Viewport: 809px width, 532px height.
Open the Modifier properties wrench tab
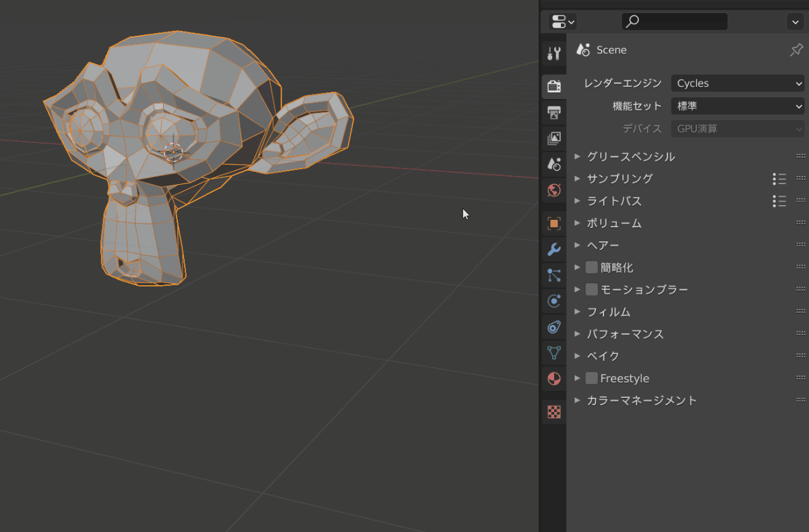click(554, 249)
